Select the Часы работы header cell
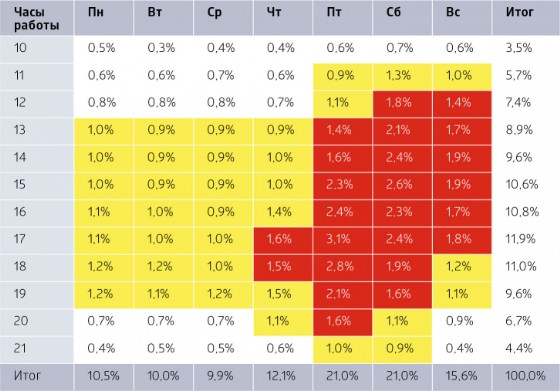560x391 pixels. click(37, 17)
